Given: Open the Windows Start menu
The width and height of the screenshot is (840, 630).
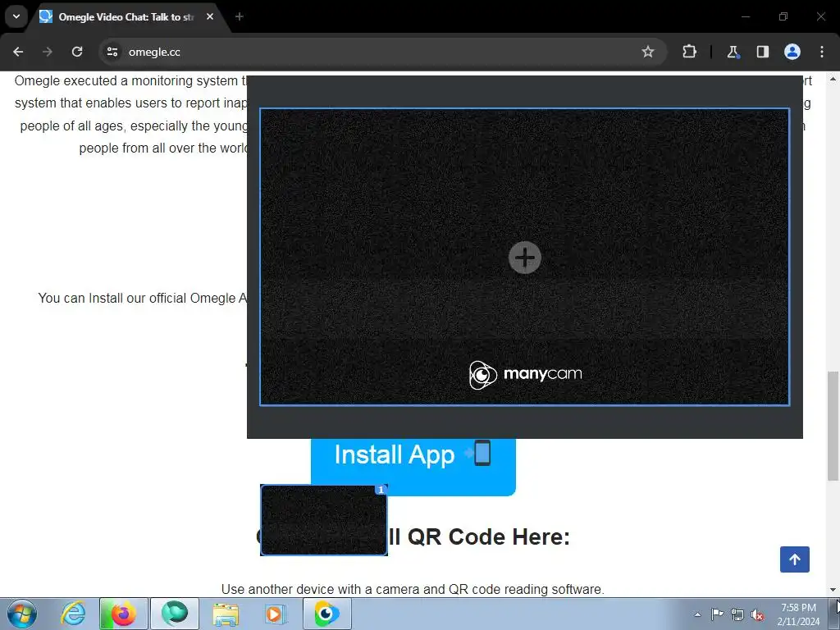Looking at the screenshot, I should (22, 614).
